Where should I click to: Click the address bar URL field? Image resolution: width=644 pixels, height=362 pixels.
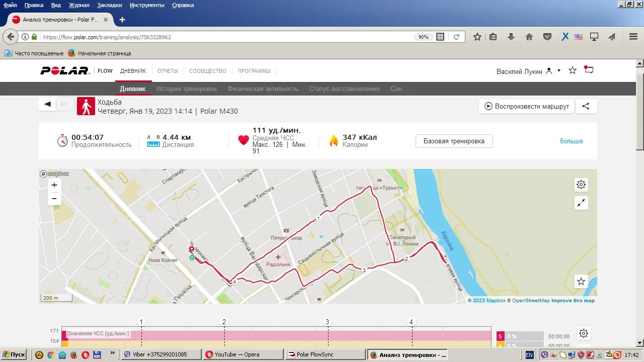click(226, 37)
